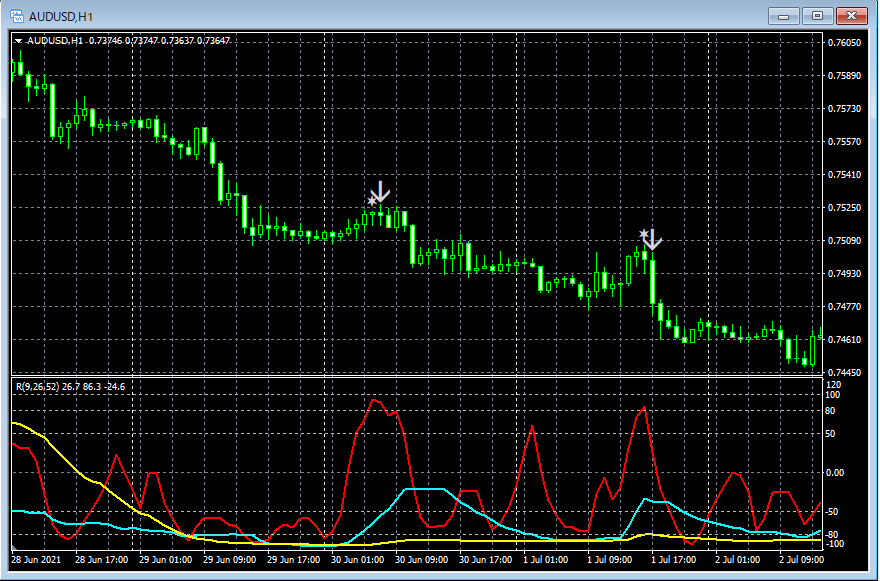Maximize the AUDUSD,H1 chart window
880x581 pixels.
817,16
